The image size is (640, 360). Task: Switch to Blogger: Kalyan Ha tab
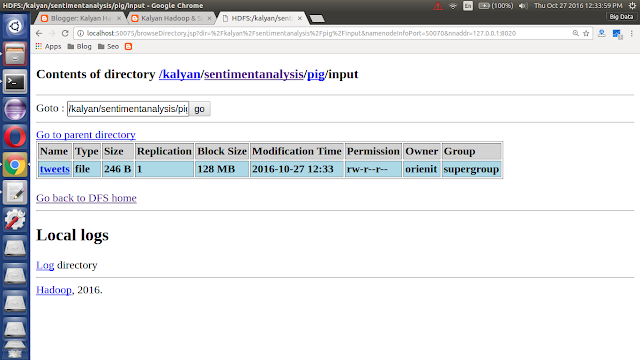[81, 18]
